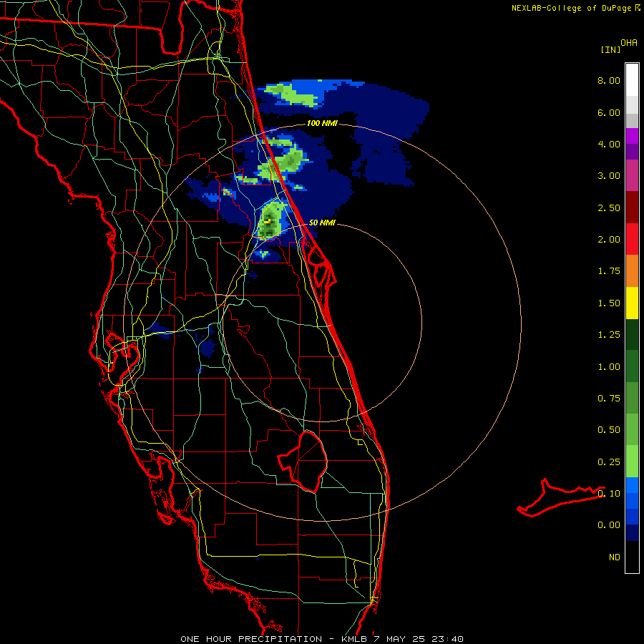Click the 1.75 legend value
The height and width of the screenshot is (644, 644).
click(609, 271)
